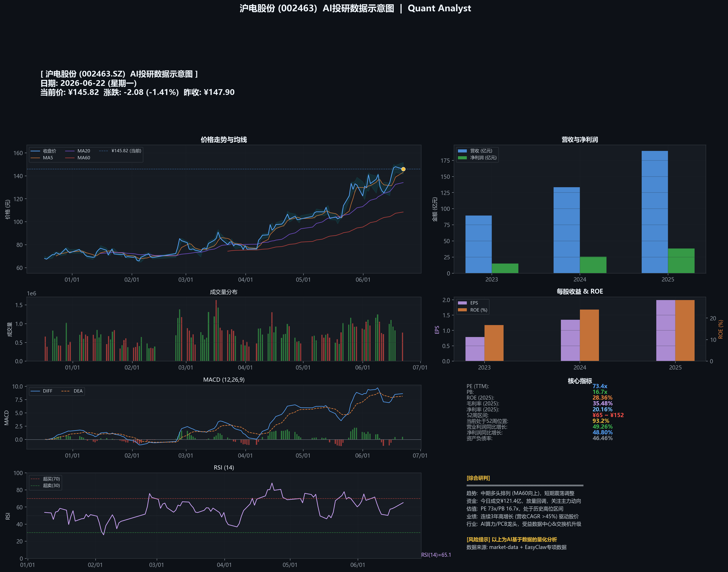Click the 1e6 scale label above the volume chart

tap(31, 293)
